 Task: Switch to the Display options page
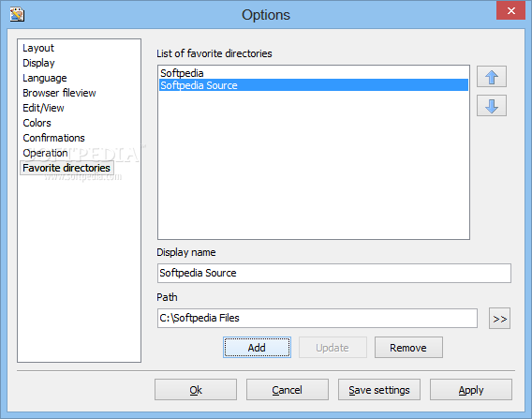tap(38, 63)
